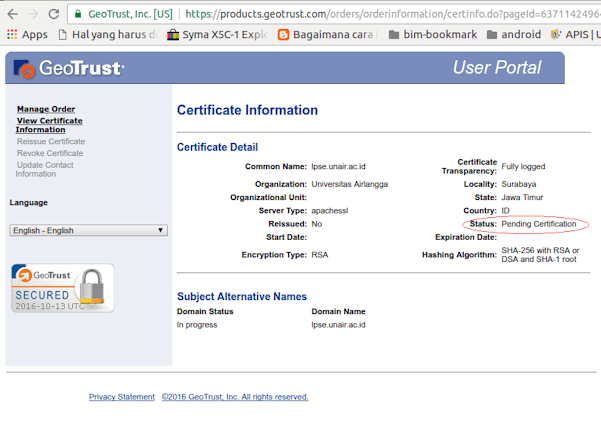Click the GeoTrust Secured padlock seal
The height and width of the screenshot is (421, 601).
coord(62,288)
